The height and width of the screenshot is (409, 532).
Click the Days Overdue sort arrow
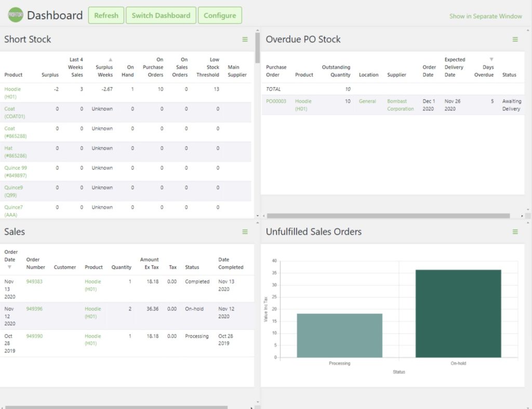491,60
